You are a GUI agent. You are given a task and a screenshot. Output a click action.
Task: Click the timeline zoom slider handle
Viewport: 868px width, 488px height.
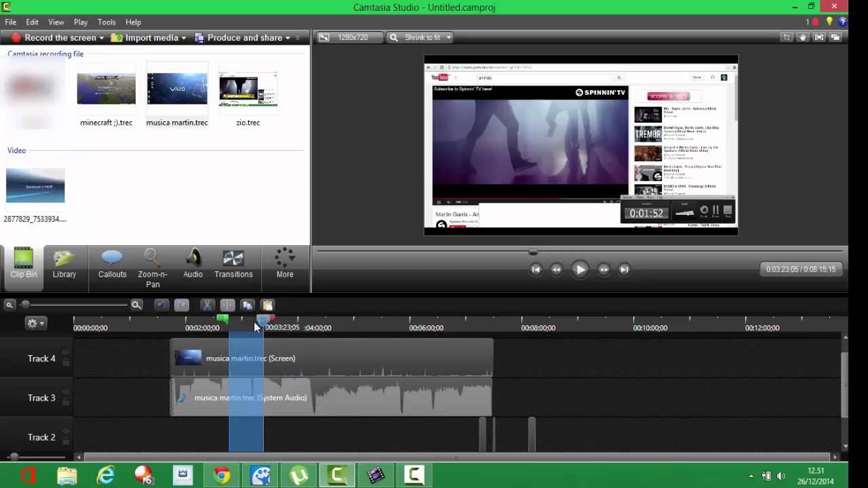coord(26,305)
